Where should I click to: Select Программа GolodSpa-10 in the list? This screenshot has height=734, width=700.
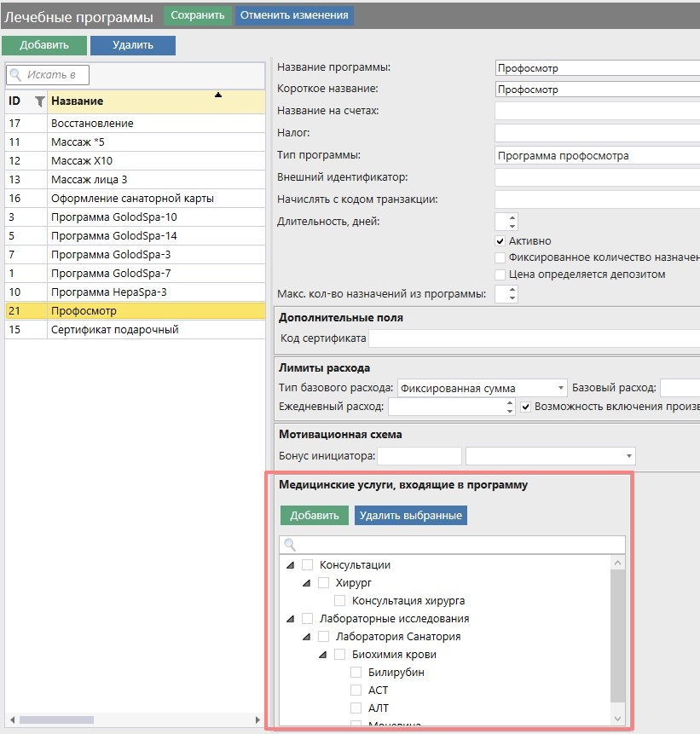(114, 217)
